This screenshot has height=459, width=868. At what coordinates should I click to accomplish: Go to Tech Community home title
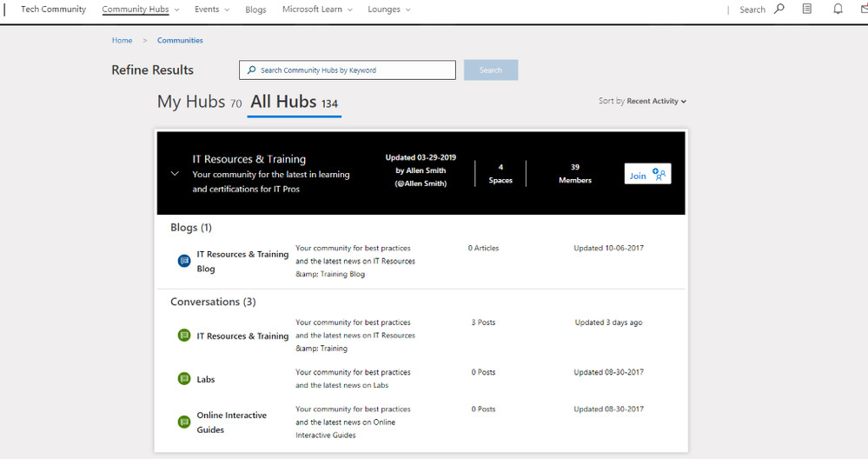pyautogui.click(x=53, y=10)
